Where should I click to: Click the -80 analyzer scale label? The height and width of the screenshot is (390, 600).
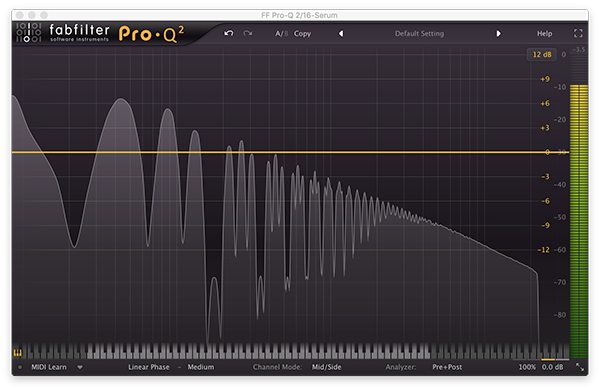(x=560, y=315)
